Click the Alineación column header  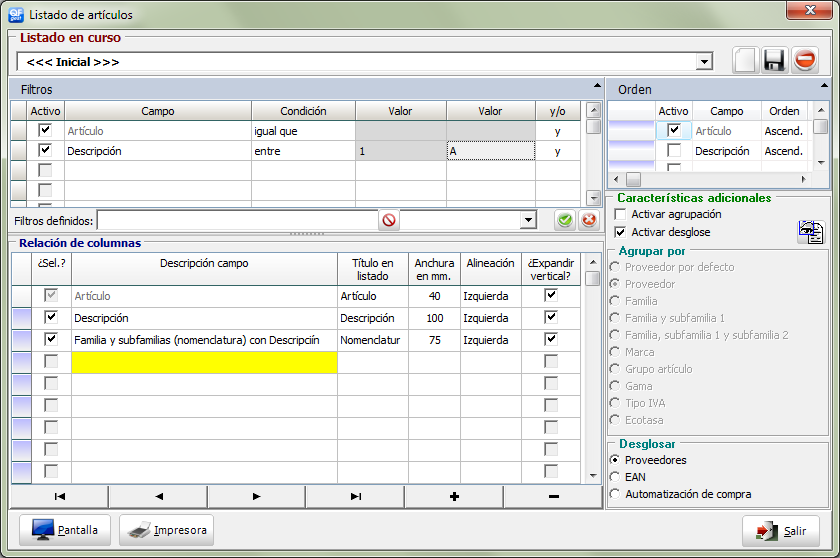coord(490,269)
